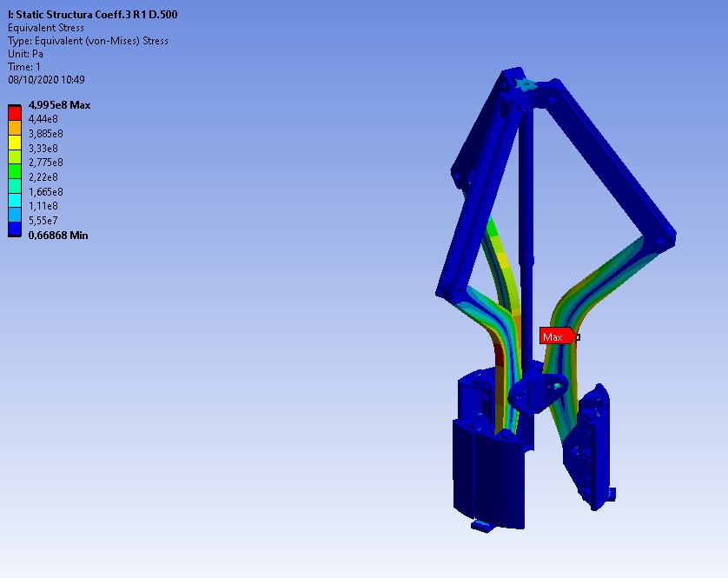The width and height of the screenshot is (728, 578).
Task: Click the date stamp 08/10/2020 10:49
Action: coord(46,80)
